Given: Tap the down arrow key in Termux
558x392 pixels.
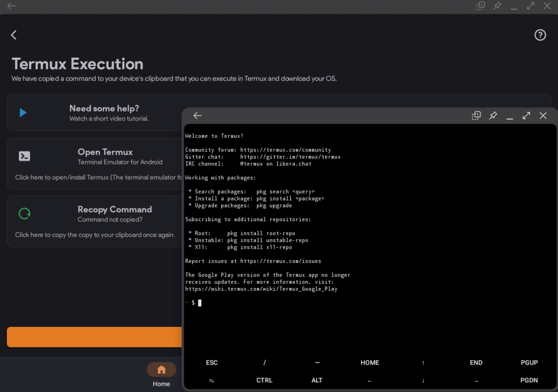Looking at the screenshot, I should (423, 381).
